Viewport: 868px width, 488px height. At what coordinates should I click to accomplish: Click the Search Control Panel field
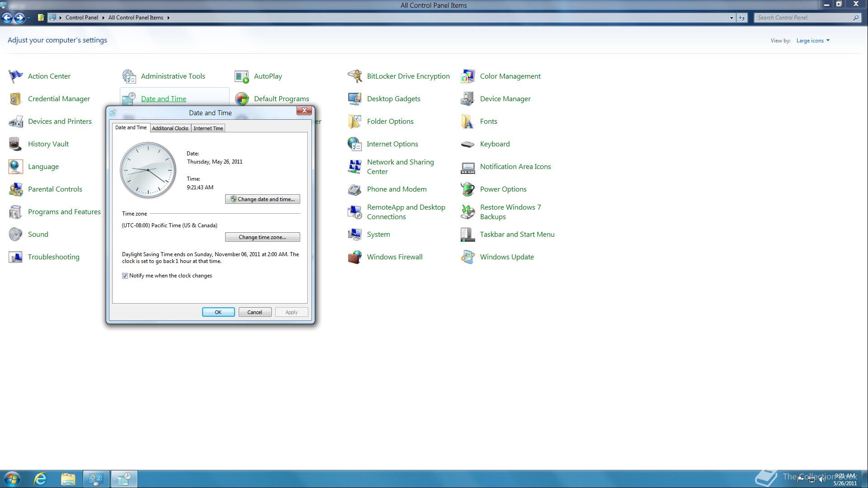pos(804,18)
